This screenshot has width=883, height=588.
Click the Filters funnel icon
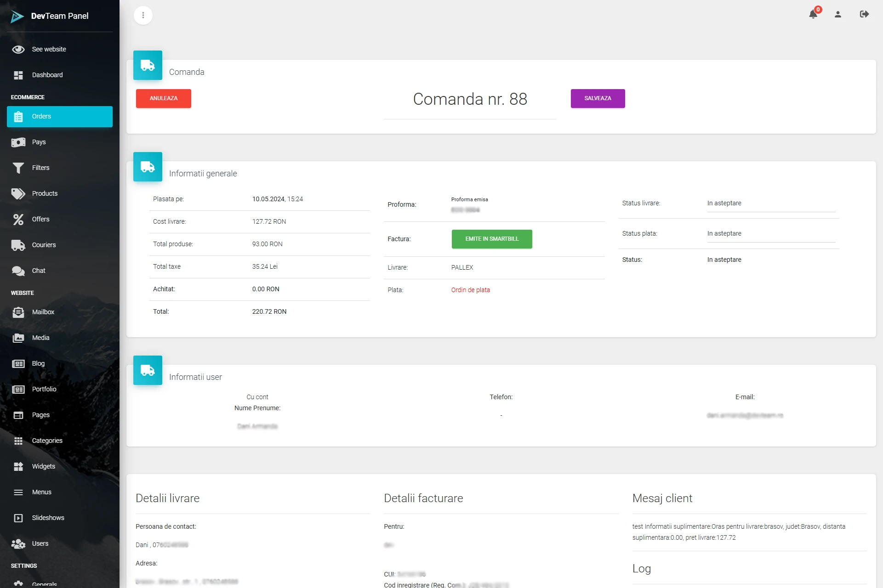click(x=18, y=168)
